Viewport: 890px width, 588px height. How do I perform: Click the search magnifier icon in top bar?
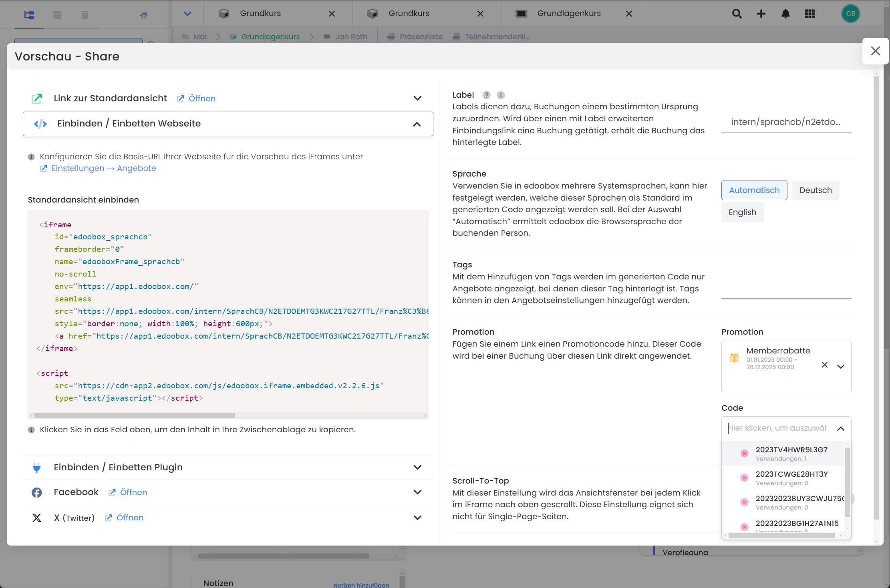coord(737,14)
